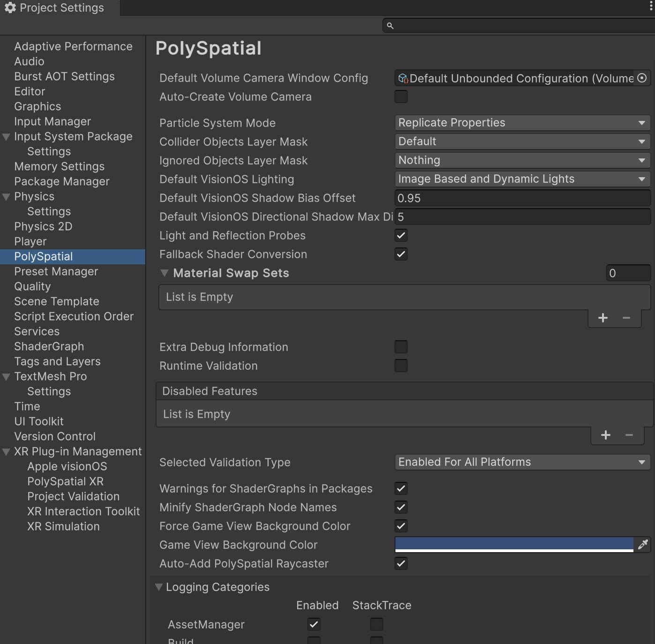The height and width of the screenshot is (644, 655).
Task: Open the object picker for Volume Camera Window Config
Action: (x=641, y=78)
